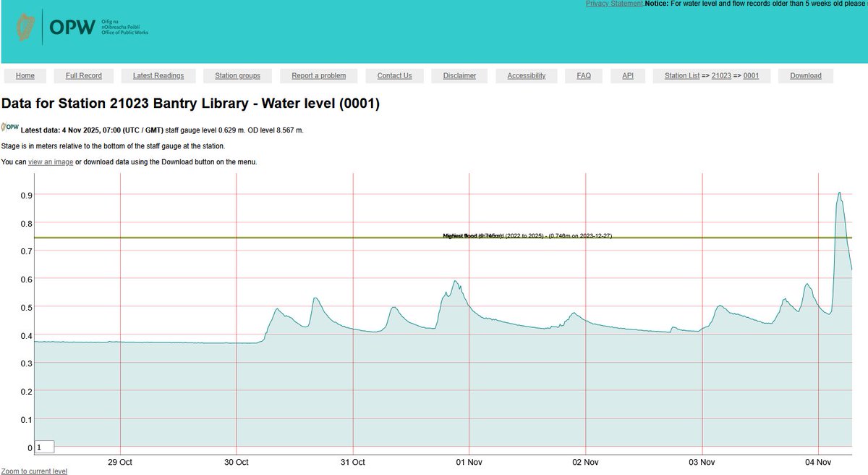Select Report a problem
Image resolution: width=868 pixels, height=475 pixels.
tap(319, 75)
